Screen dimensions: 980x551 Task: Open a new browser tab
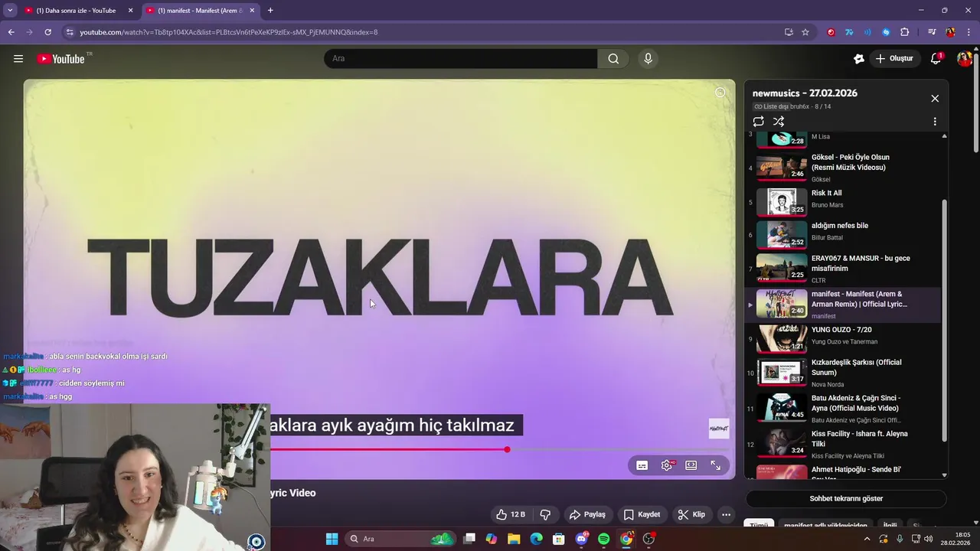270,10
